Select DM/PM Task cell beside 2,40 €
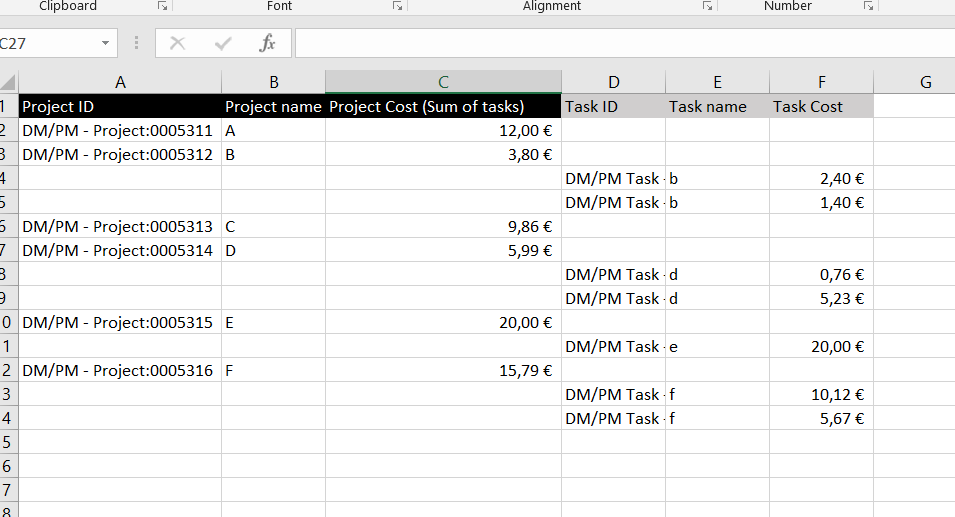Image resolution: width=955 pixels, height=517 pixels. [613, 178]
